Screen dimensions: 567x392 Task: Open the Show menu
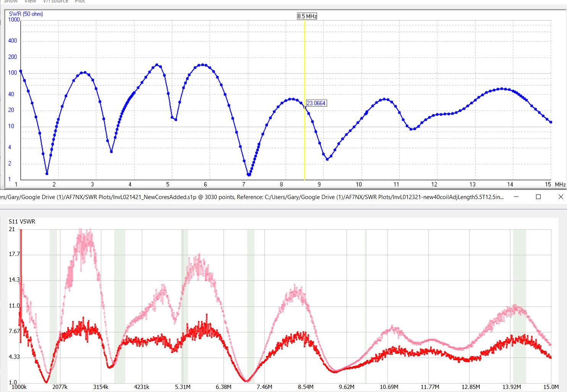[x=11, y=2]
